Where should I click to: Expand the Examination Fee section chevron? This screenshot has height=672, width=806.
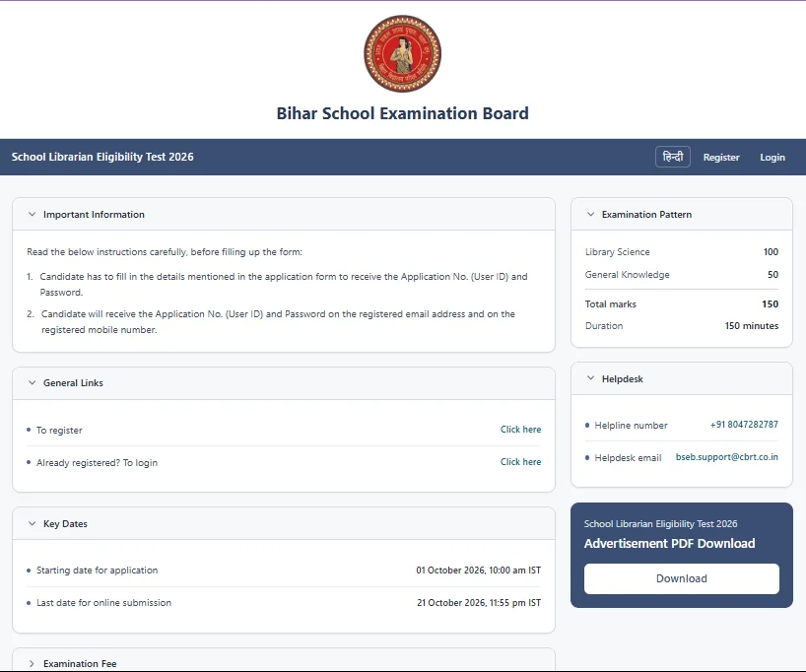click(x=32, y=664)
